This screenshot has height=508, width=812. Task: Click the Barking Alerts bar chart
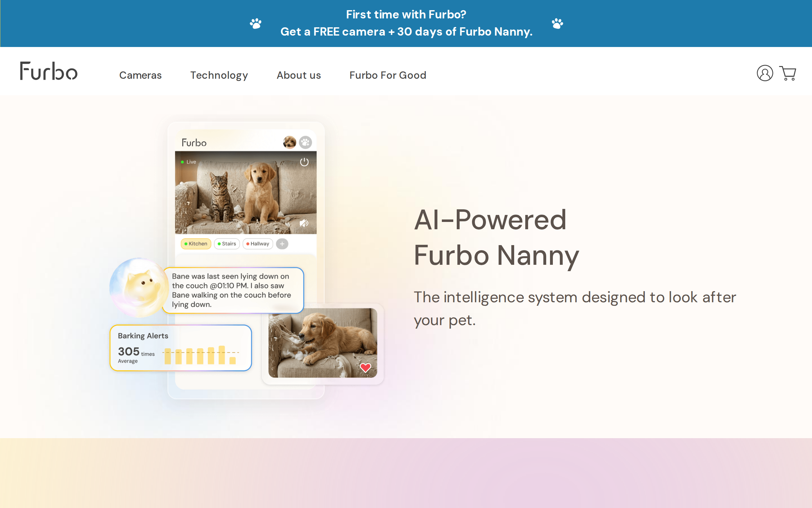point(201,355)
